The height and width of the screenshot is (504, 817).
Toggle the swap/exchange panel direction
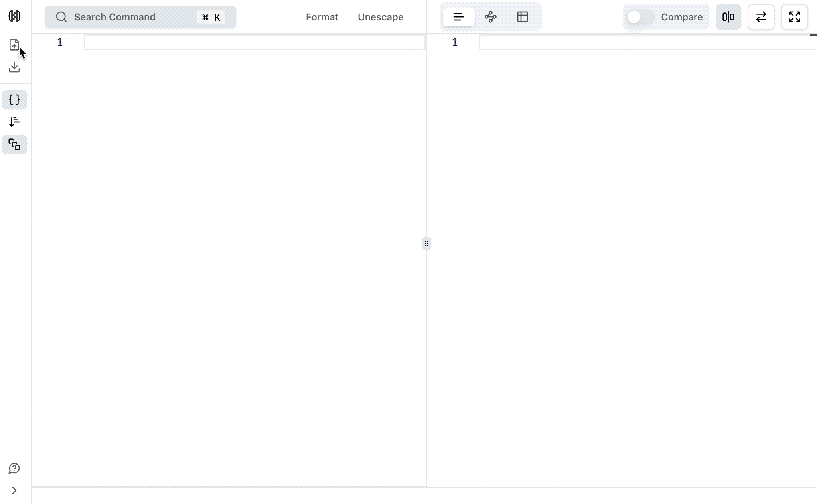pyautogui.click(x=762, y=17)
